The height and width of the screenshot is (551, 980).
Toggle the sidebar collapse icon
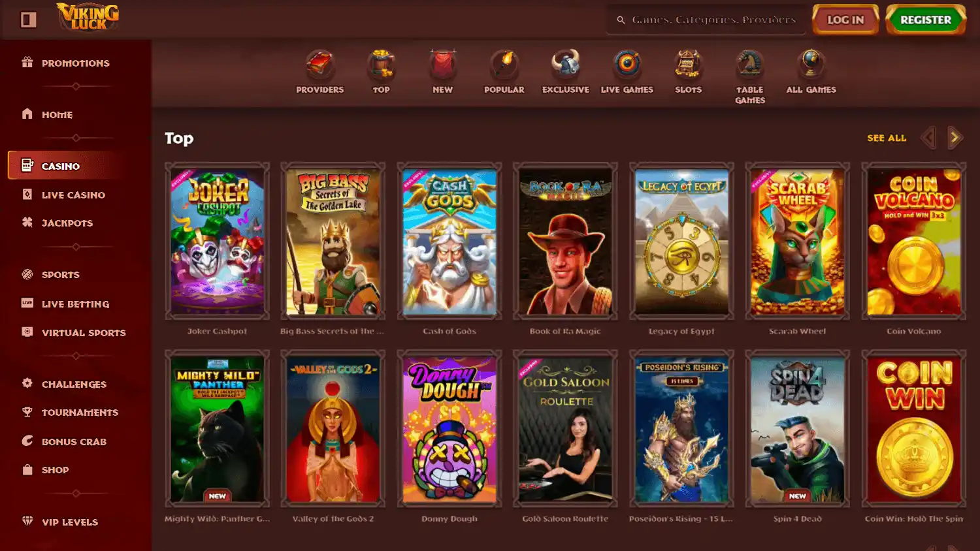coord(28,20)
